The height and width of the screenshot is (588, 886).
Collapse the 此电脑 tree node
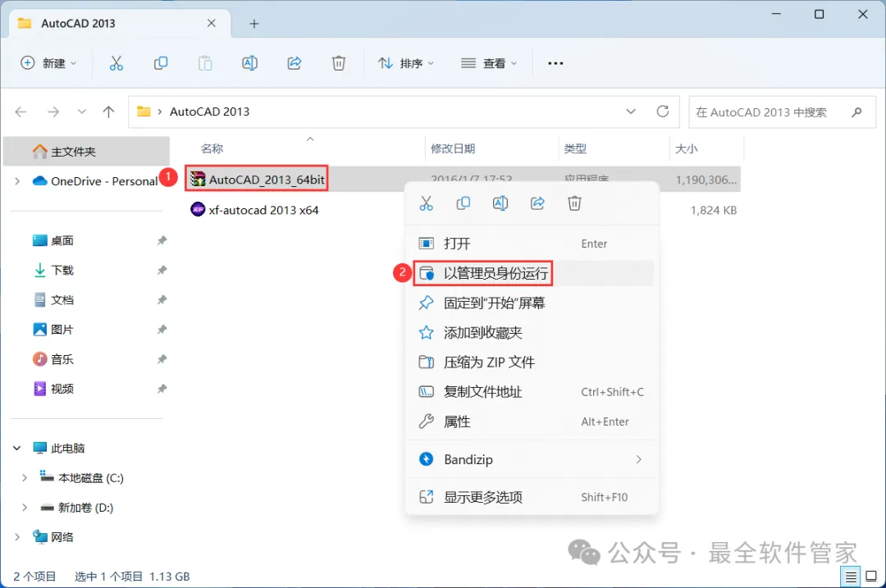(x=17, y=448)
